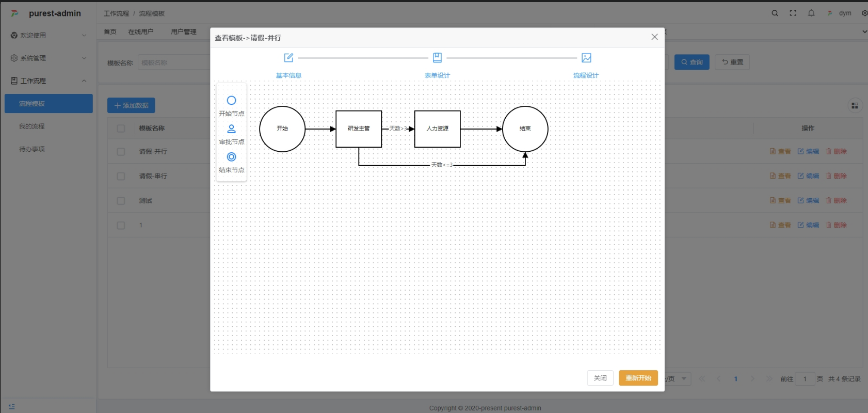The image size is (868, 413).
Task: Expand the 欢迎使用 sidebar menu
Action: click(49, 35)
